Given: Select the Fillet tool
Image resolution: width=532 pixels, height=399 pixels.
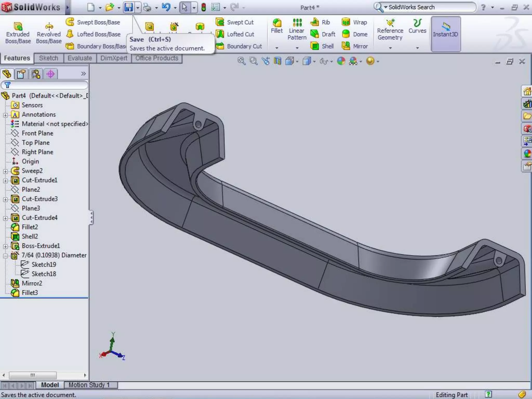Looking at the screenshot, I should (x=277, y=26).
